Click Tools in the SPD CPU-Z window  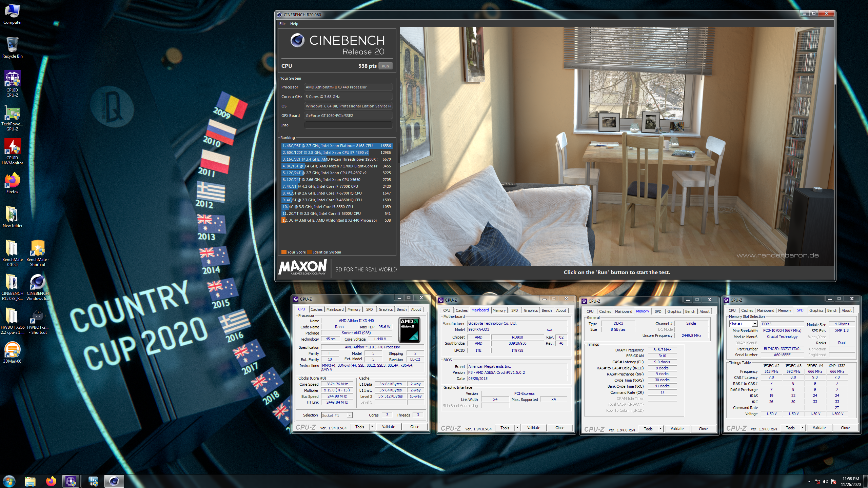790,428
